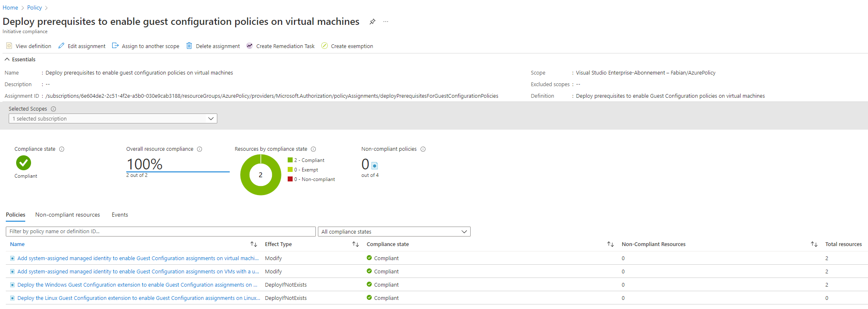The image size is (868, 309).
Task: Click Create exemption button
Action: [347, 46]
